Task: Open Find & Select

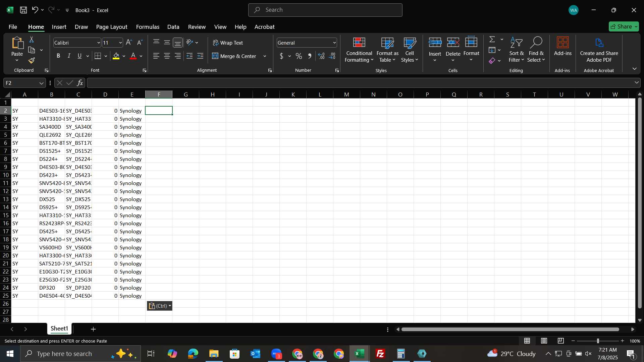Action: click(x=536, y=50)
